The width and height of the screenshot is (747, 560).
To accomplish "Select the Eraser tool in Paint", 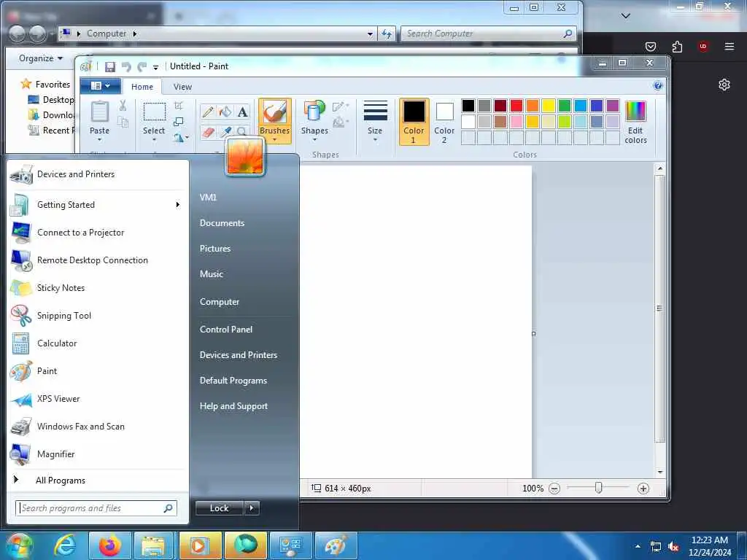I will [x=208, y=132].
